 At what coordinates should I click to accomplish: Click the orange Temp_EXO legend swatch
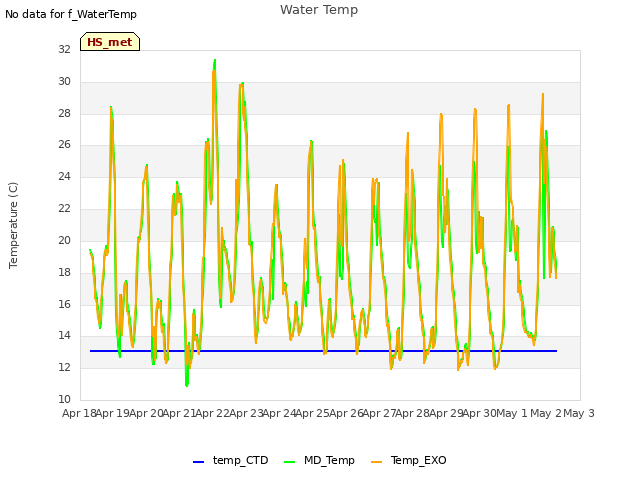(x=376, y=462)
